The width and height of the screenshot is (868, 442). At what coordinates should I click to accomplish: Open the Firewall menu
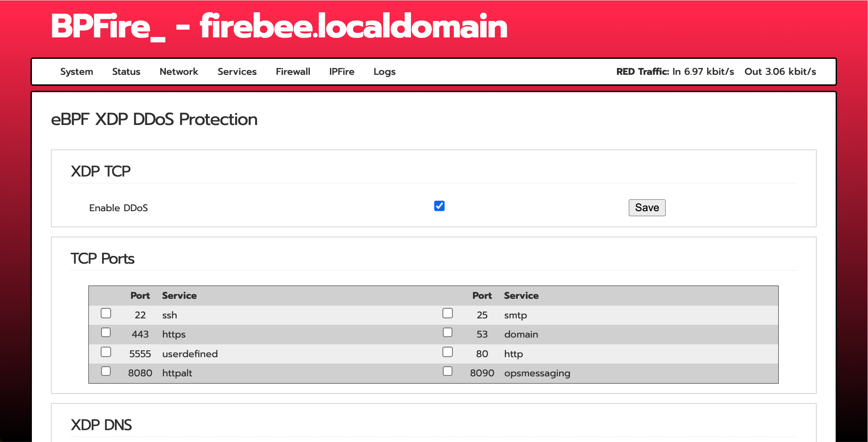293,72
